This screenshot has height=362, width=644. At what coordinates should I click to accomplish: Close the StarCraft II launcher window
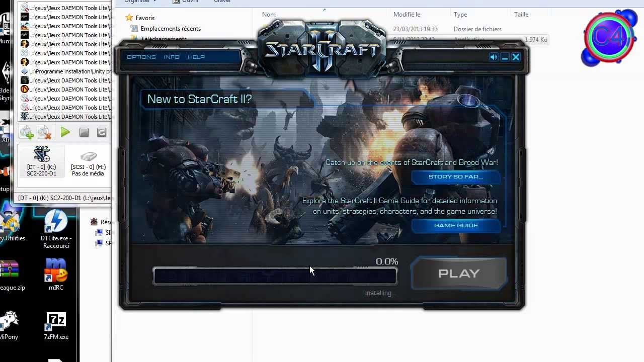click(516, 57)
